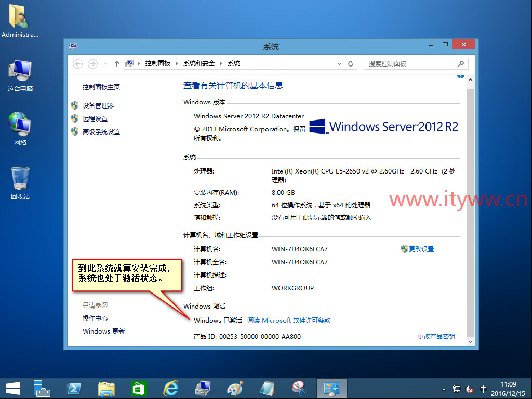Viewport: 532px width, 399px height.
Task: Open the 这台电脑 desktop icon
Action: point(20,76)
